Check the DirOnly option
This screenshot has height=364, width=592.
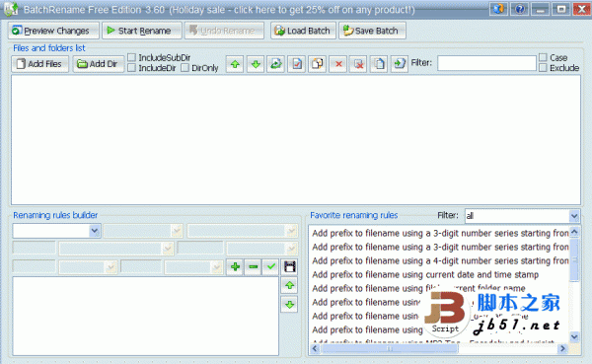tap(185, 68)
